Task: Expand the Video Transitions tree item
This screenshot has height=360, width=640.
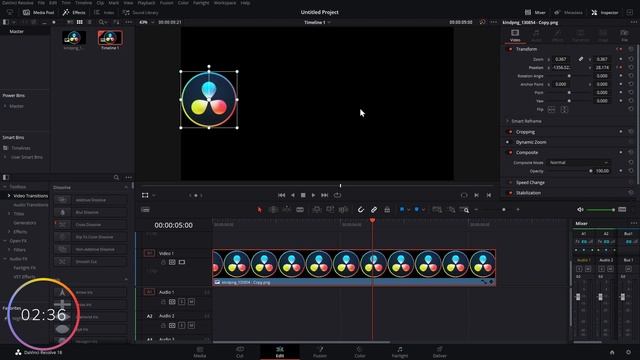Action: [x=9, y=196]
